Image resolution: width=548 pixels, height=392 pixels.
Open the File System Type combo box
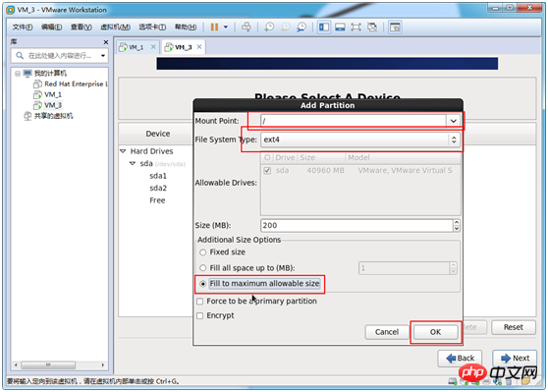(x=360, y=140)
